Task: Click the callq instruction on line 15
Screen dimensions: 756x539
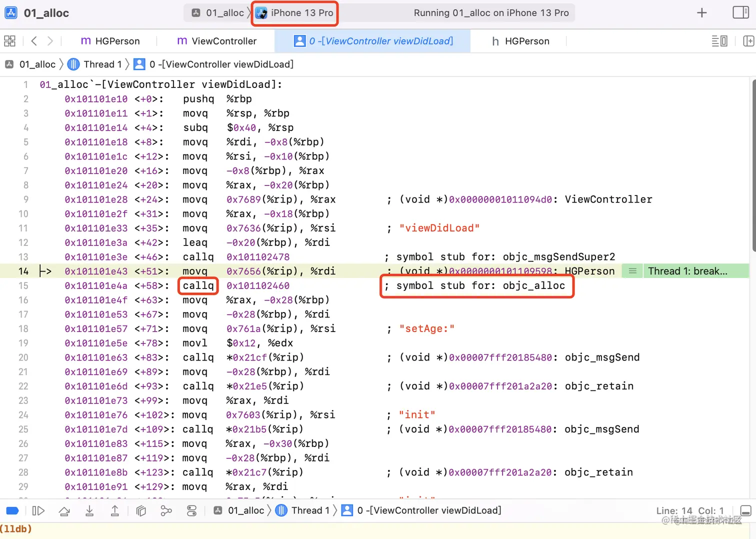Action: [x=198, y=285]
